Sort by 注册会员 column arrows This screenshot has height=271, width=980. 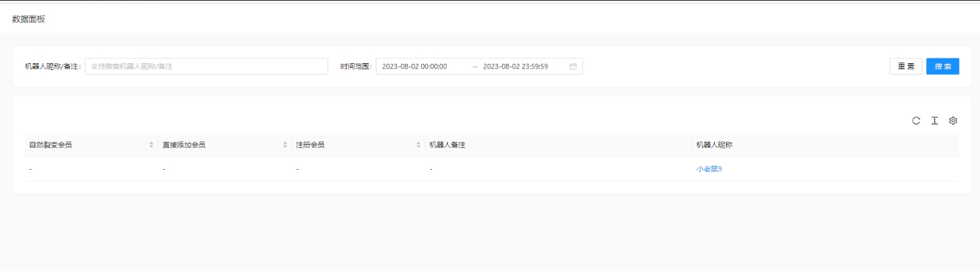tap(418, 145)
